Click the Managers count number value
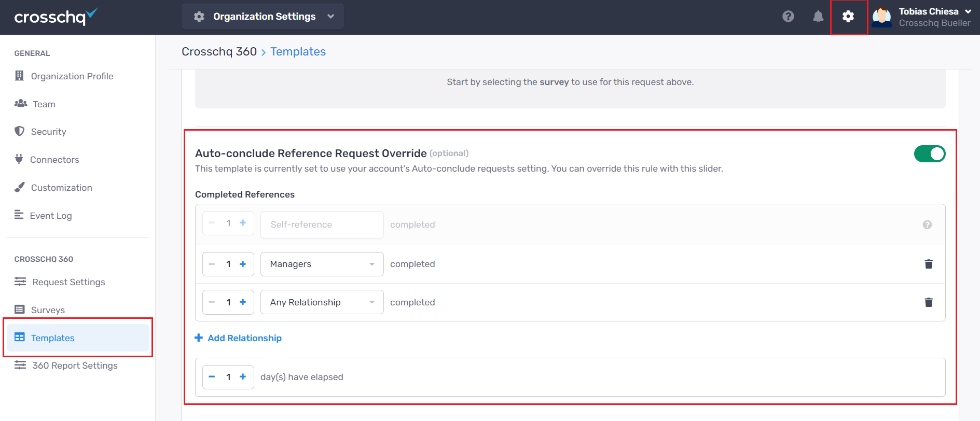 [228, 264]
